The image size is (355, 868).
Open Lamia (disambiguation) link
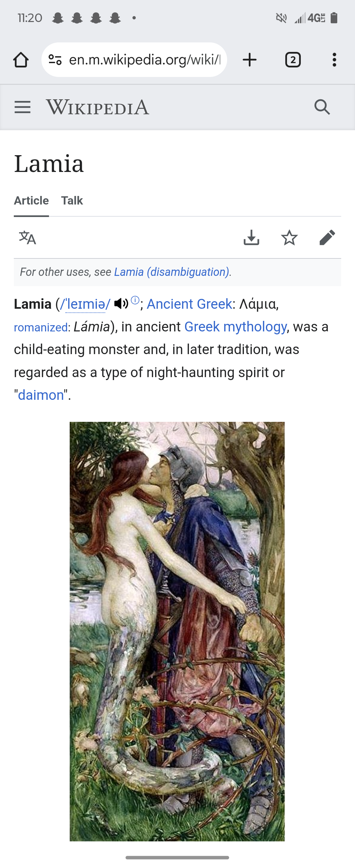(x=172, y=272)
